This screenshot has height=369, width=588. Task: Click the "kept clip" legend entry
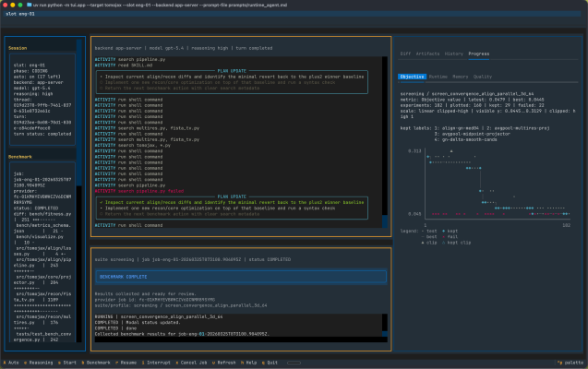pyautogui.click(x=456, y=243)
